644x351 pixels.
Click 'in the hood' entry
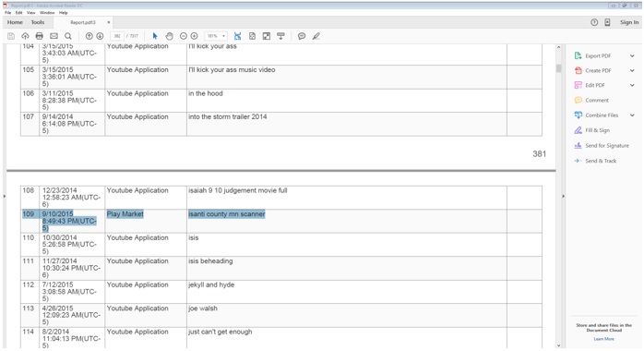pyautogui.click(x=206, y=93)
